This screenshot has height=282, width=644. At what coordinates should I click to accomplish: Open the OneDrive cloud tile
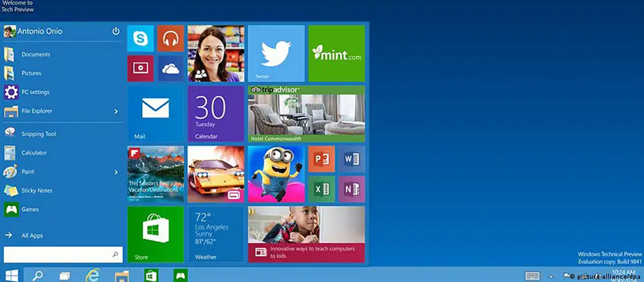(171, 68)
